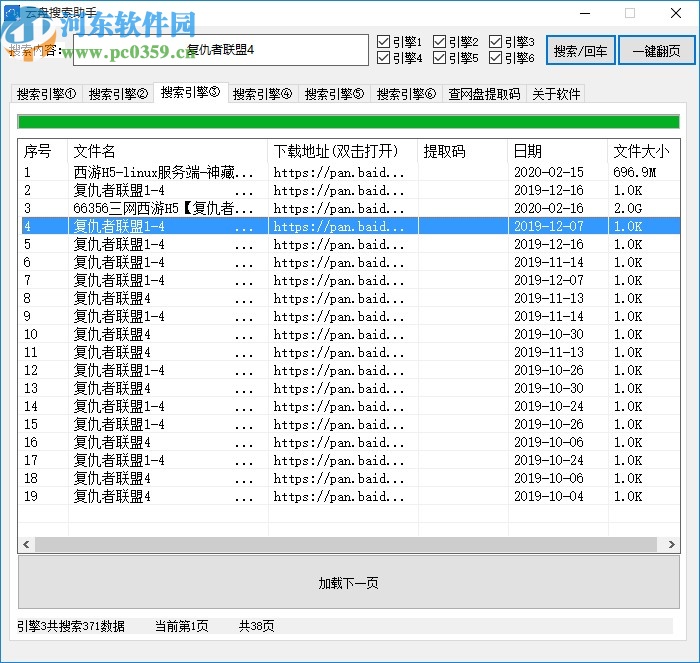Minimize the 云盘搜索助手 window
700x663 pixels.
(585, 13)
